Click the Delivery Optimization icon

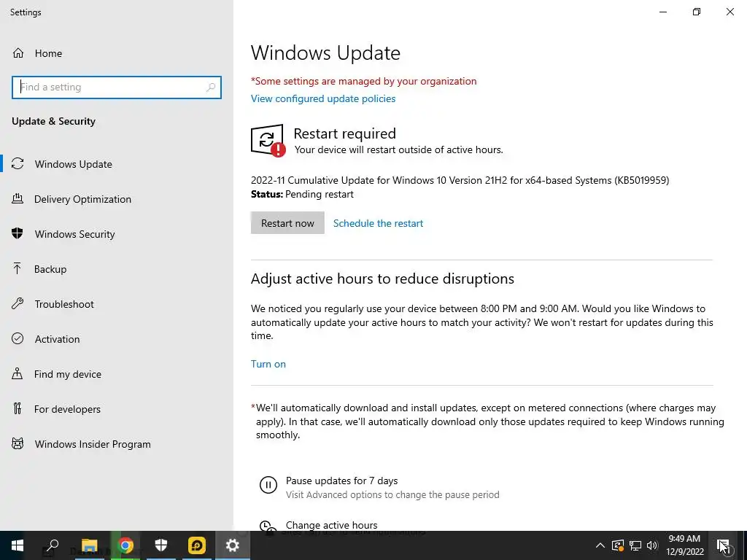click(18, 199)
